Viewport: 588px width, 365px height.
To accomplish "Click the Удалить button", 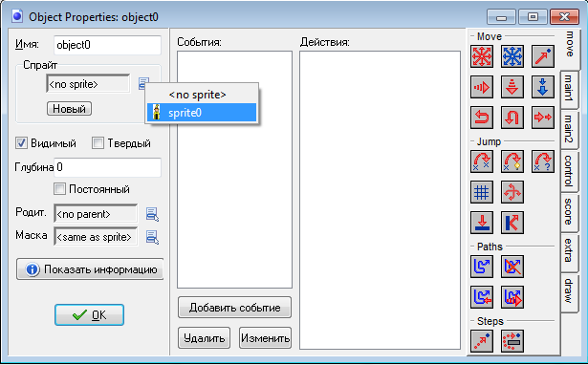I will point(204,338).
